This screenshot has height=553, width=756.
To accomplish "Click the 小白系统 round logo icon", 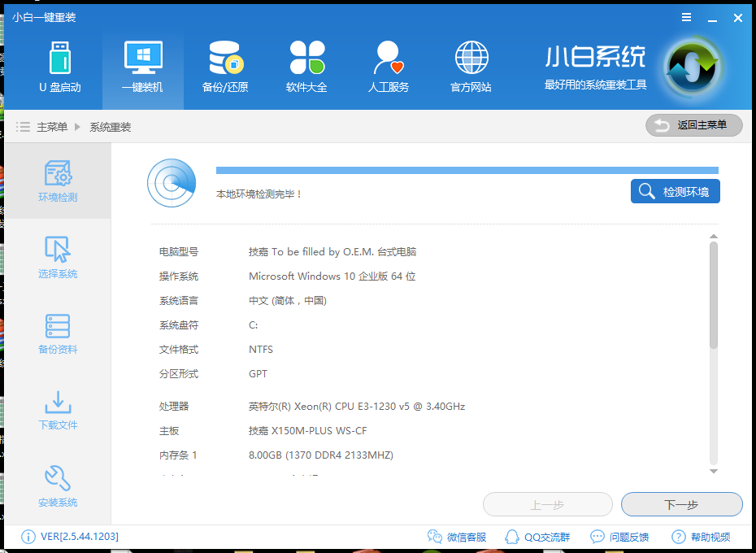I will click(x=693, y=66).
